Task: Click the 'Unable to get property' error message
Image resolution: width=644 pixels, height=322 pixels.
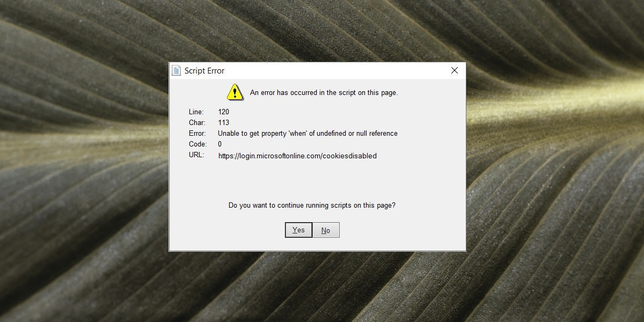Action: [308, 133]
